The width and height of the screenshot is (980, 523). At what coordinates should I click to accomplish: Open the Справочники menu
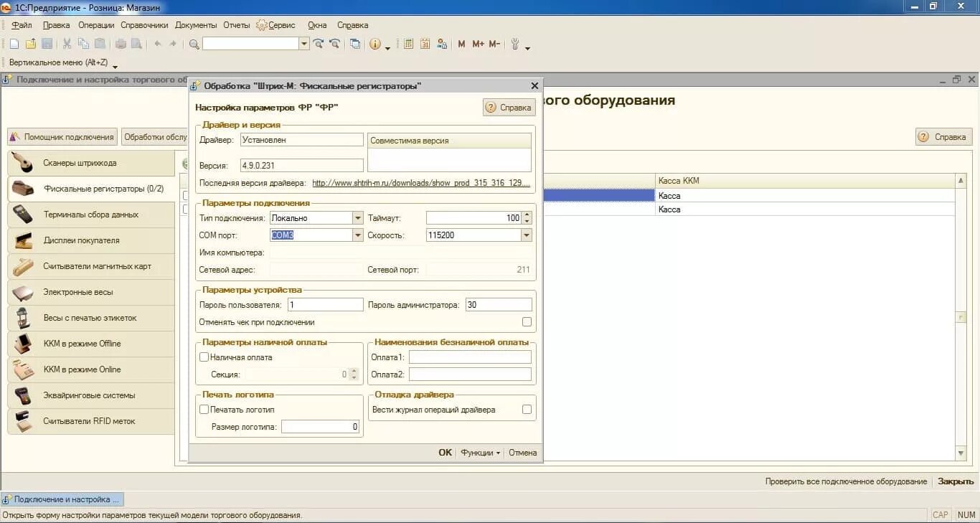pos(144,25)
